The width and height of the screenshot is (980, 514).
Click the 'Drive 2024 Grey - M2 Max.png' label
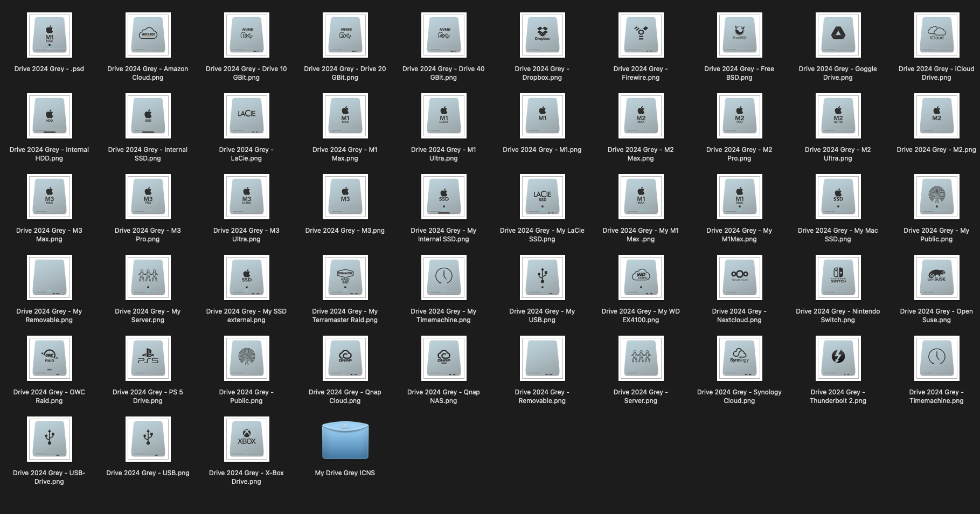641,154
